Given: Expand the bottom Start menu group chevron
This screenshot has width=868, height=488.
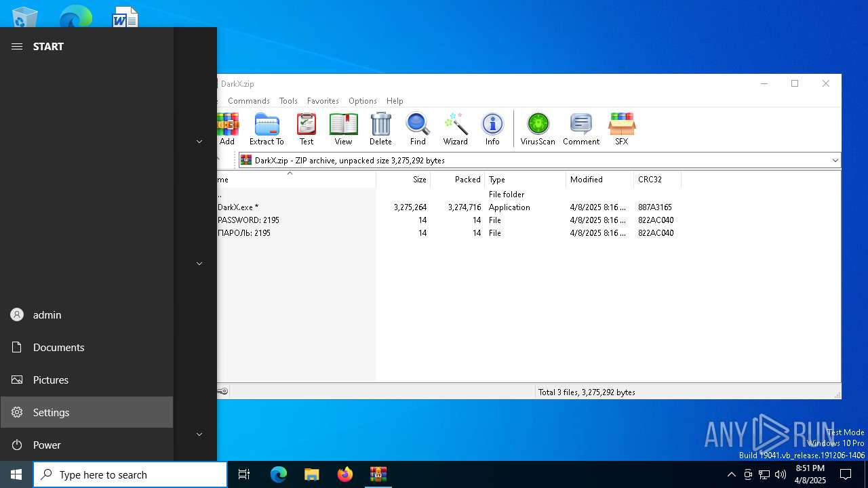Looking at the screenshot, I should click(x=199, y=434).
